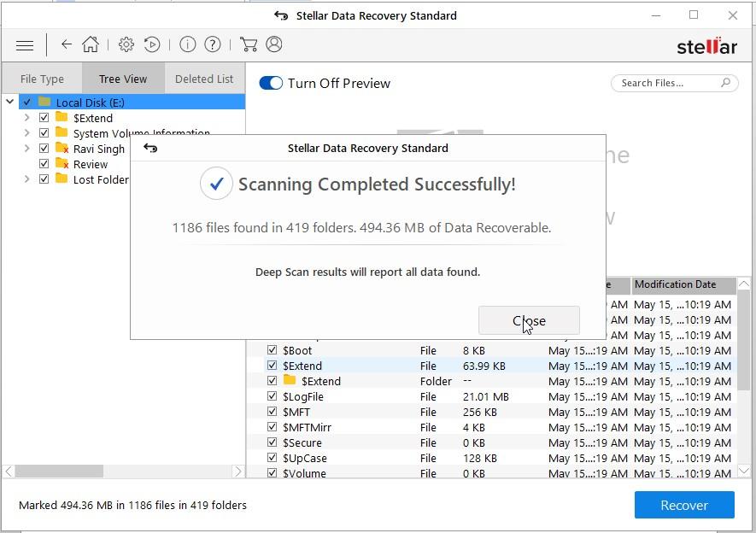This screenshot has width=756, height=533.
Task: Open the Help question mark icon
Action: [x=213, y=44]
